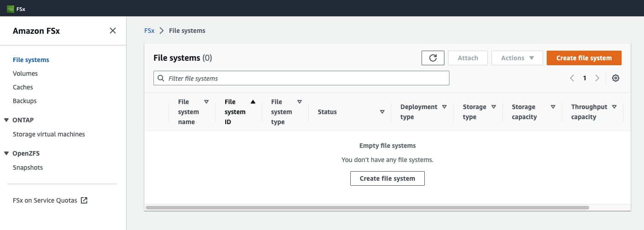
Task: Click the search magnifier icon in filter box
Action: click(161, 78)
